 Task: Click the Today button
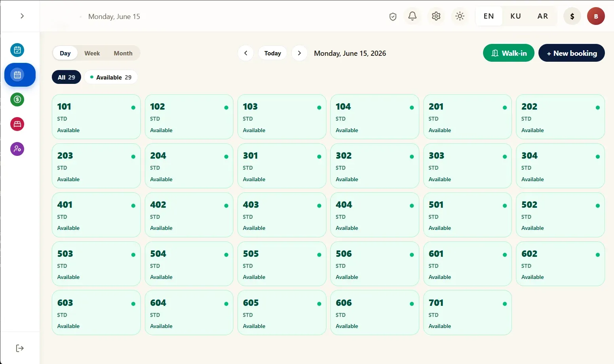(x=273, y=53)
